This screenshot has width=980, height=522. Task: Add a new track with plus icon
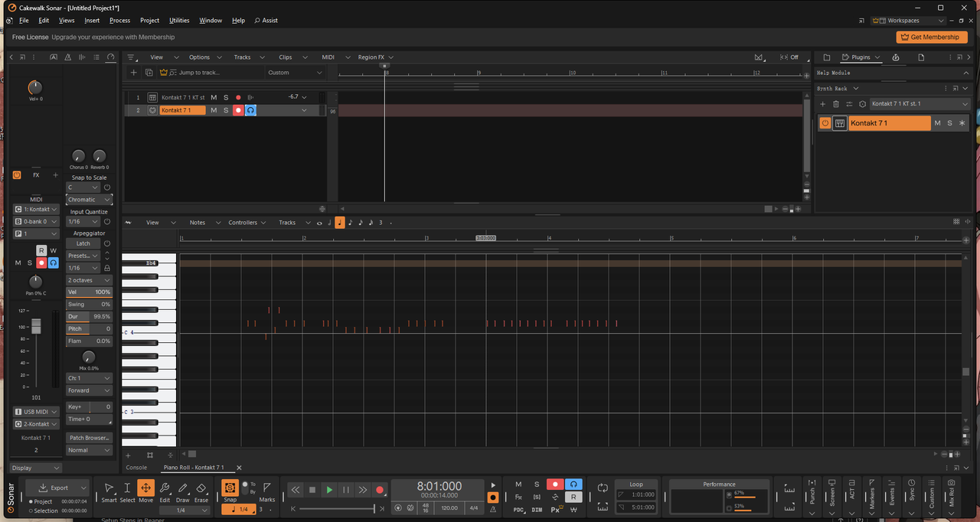pyautogui.click(x=134, y=73)
